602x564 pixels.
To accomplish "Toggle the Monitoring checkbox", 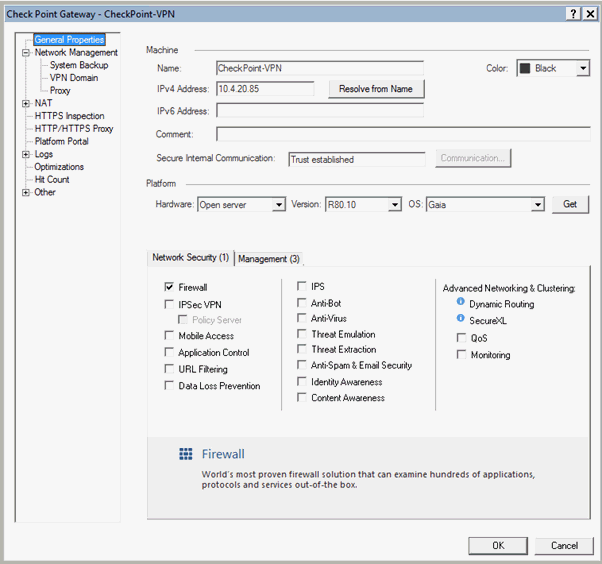I will tap(461, 354).
